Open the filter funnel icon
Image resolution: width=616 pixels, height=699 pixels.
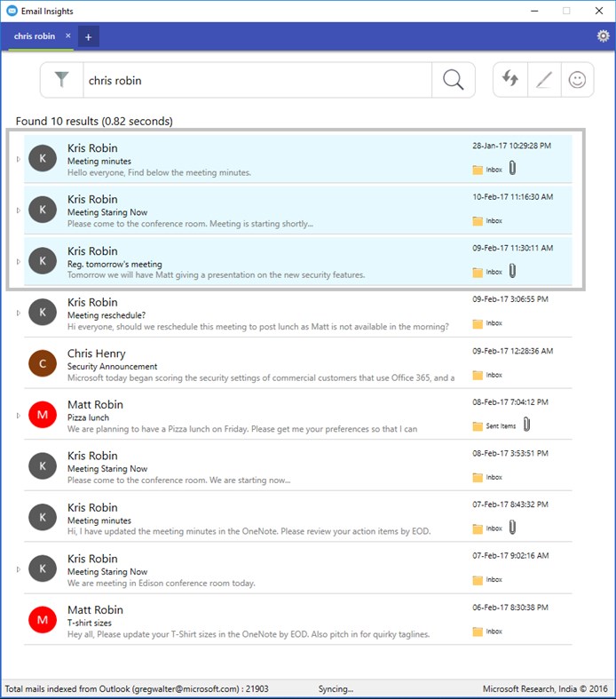pos(61,80)
